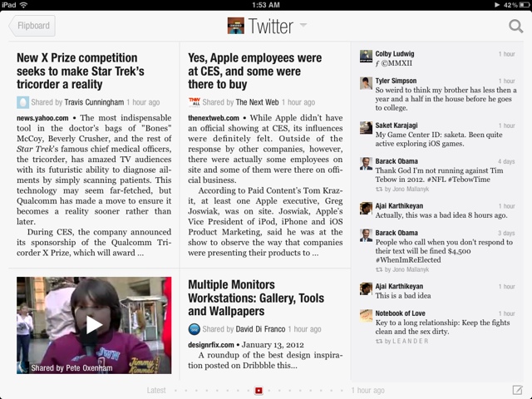Screen dimensions: 532x399
Task: Tap the David Di Franco avatar icon
Action: point(194,329)
